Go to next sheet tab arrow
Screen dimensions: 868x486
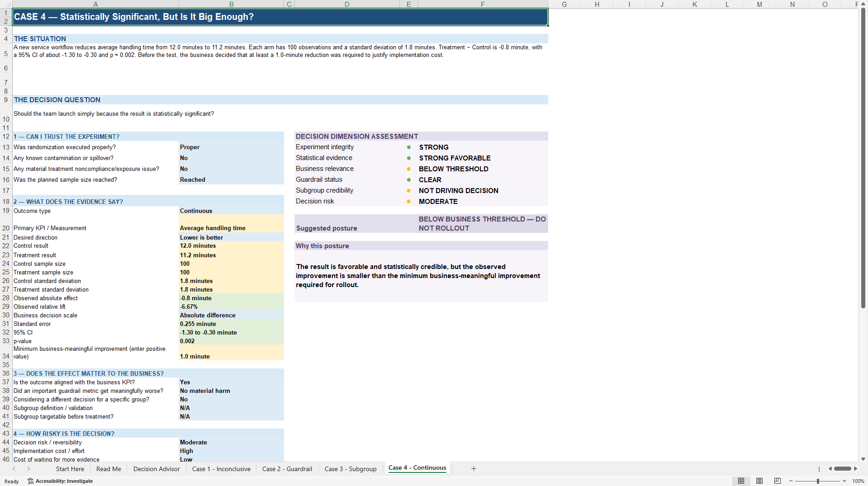tap(28, 469)
